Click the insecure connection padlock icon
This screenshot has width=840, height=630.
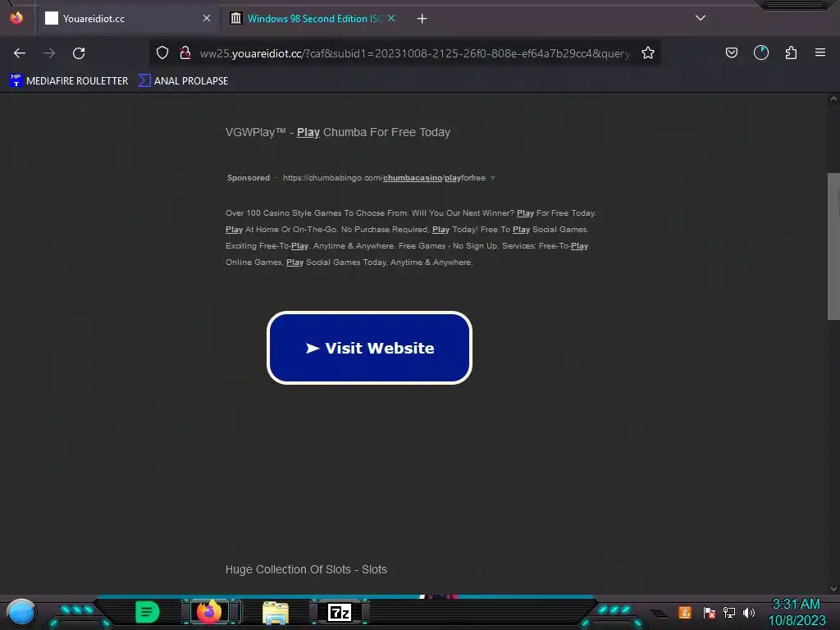185,52
